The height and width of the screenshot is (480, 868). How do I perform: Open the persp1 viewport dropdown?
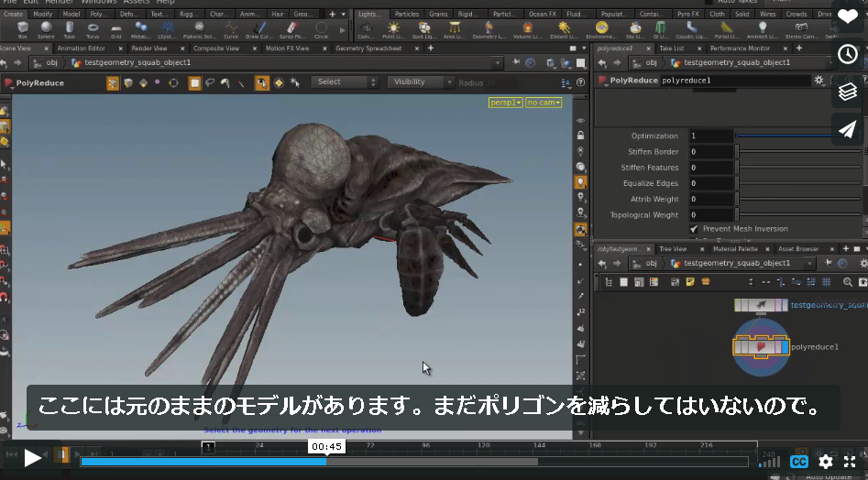pyautogui.click(x=505, y=103)
